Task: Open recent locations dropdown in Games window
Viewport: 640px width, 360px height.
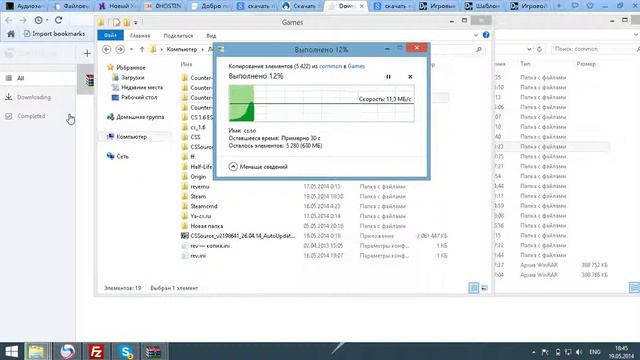Action: (131, 49)
